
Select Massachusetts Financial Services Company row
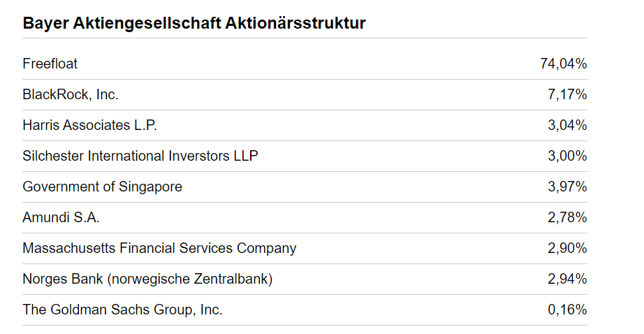(x=159, y=248)
